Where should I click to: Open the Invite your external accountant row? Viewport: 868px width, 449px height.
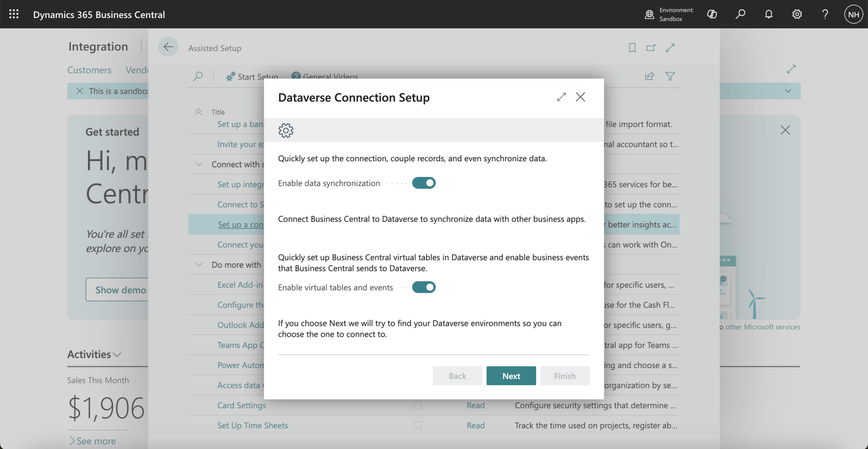click(241, 144)
